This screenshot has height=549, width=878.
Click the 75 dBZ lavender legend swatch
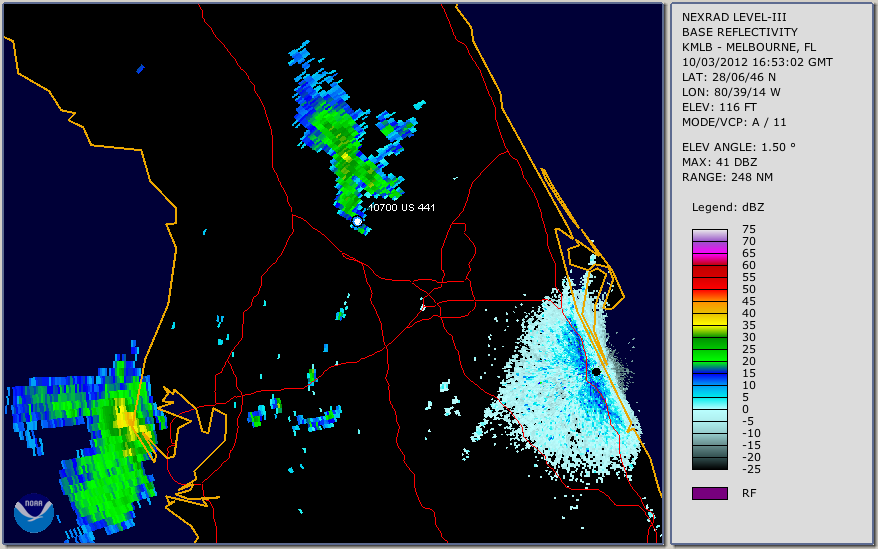tap(709, 235)
